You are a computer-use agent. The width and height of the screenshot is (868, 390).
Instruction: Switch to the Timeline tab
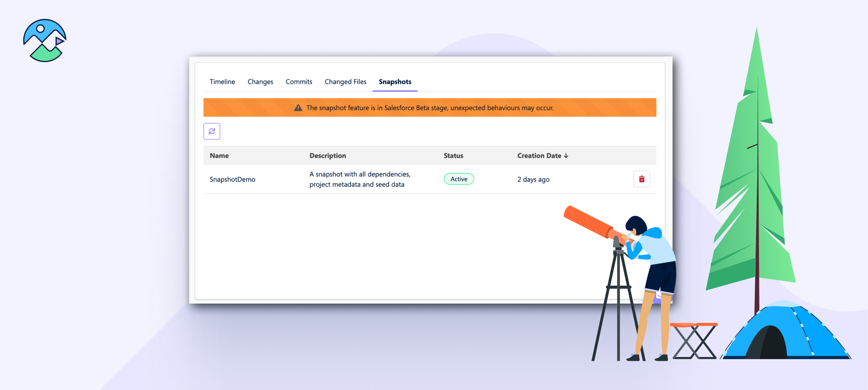pos(222,82)
